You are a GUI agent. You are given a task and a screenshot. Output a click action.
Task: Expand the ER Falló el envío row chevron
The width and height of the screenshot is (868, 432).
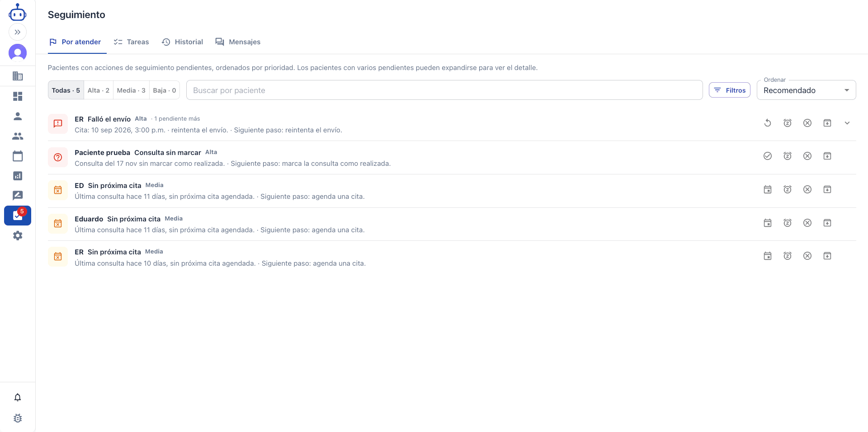point(847,123)
